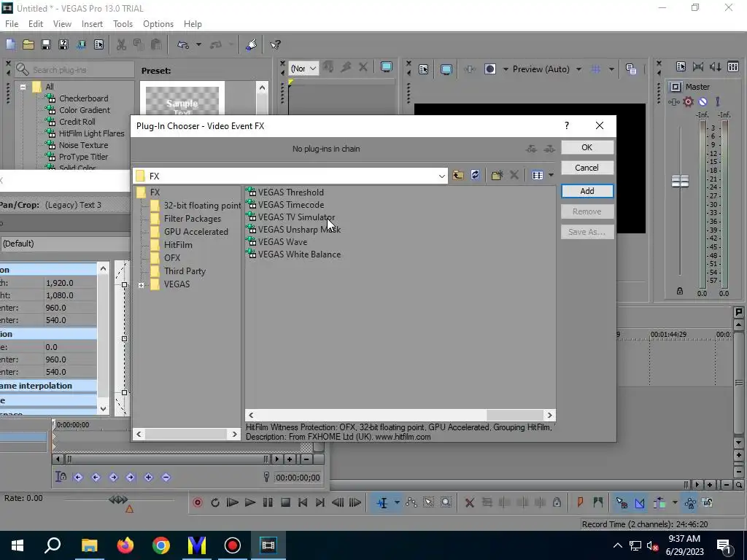Open the Tools menu

pyautogui.click(x=123, y=24)
